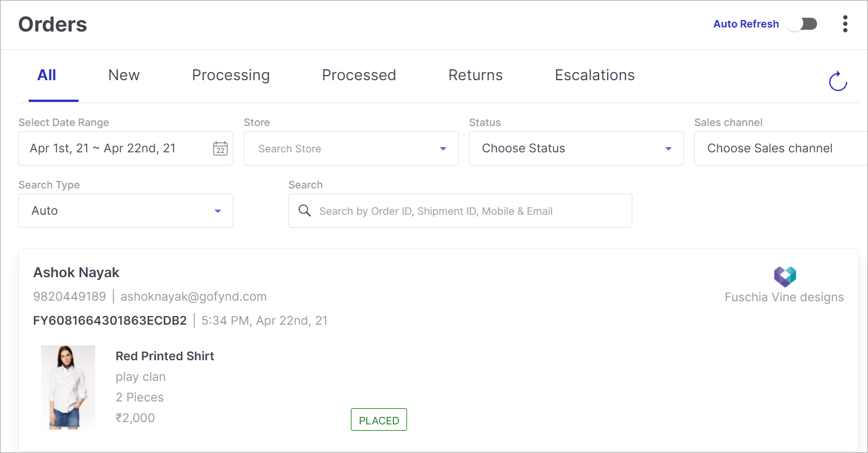Expand the Search Store dropdown
868x453 pixels.
pos(351,148)
